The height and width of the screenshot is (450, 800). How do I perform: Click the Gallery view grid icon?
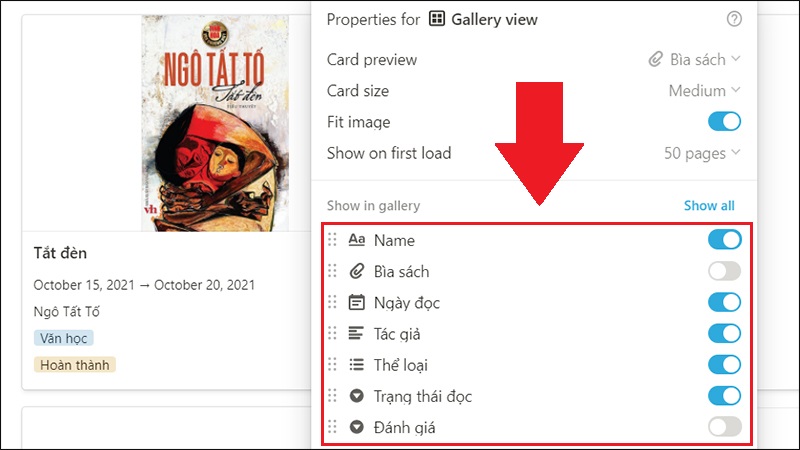pyautogui.click(x=437, y=19)
